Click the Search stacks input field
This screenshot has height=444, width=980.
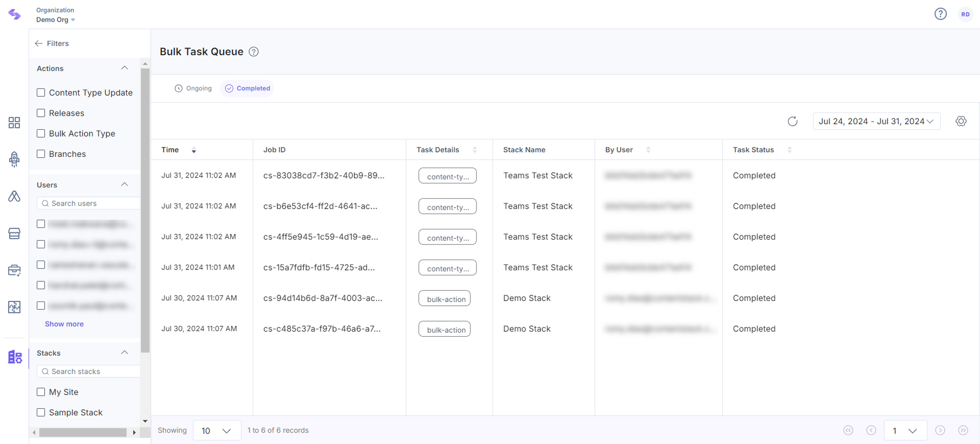tap(88, 371)
